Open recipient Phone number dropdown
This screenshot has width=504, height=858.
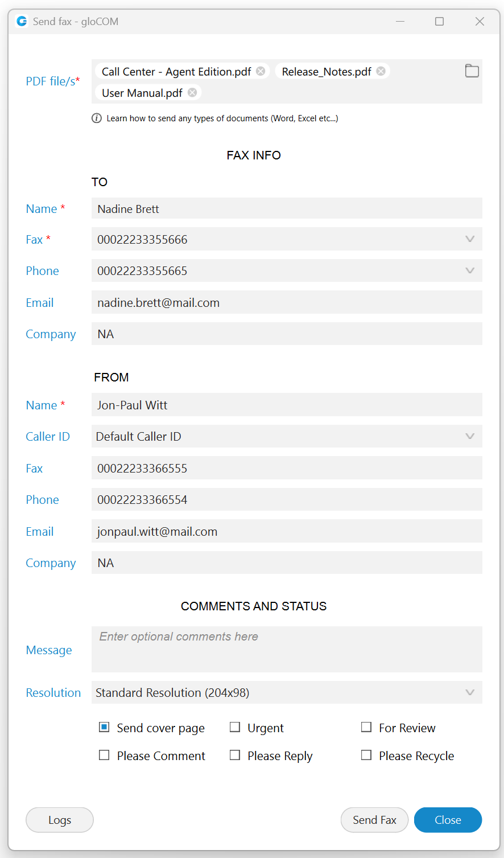(470, 270)
